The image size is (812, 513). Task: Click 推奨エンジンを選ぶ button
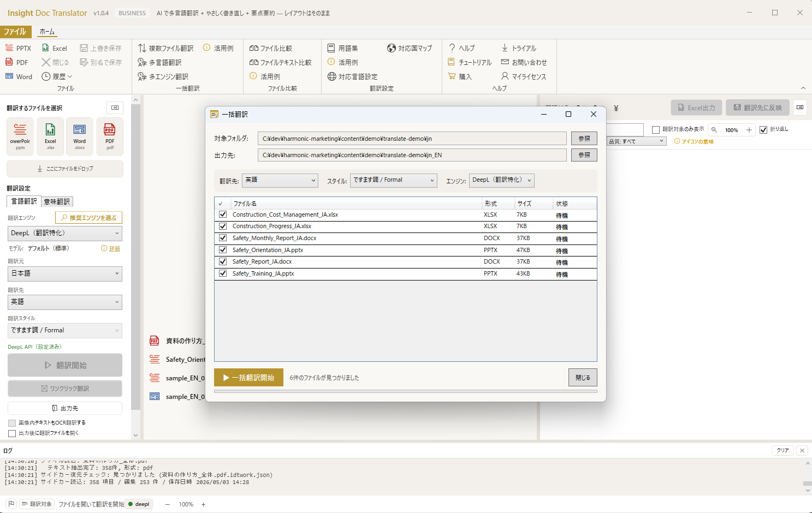click(x=89, y=218)
